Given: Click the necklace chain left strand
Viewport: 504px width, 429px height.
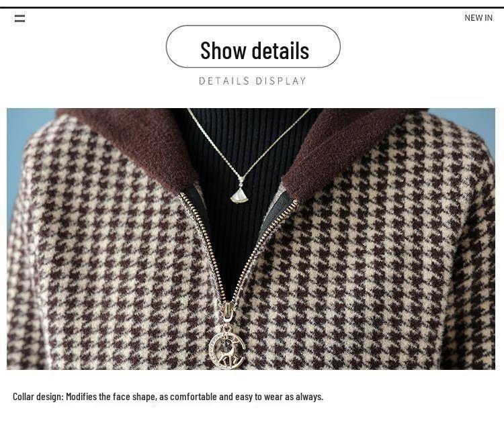Looking at the screenshot, I should [214, 143].
